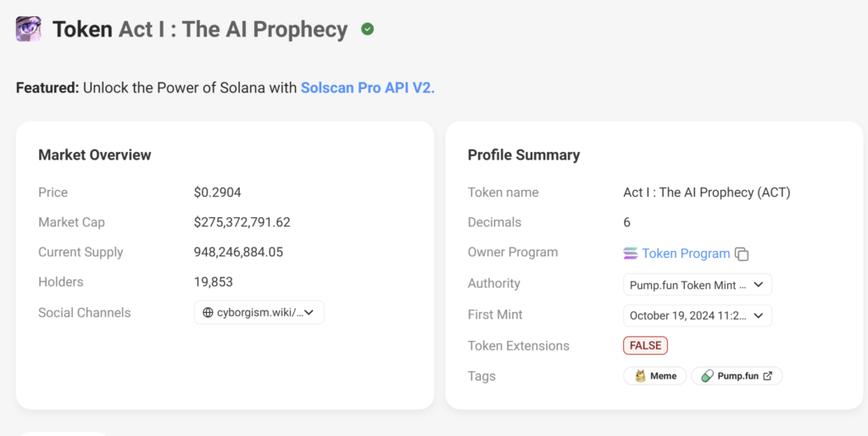Click the token name Act I (ACT) value
Viewport: 868px width, 436px height.
pyautogui.click(x=706, y=193)
